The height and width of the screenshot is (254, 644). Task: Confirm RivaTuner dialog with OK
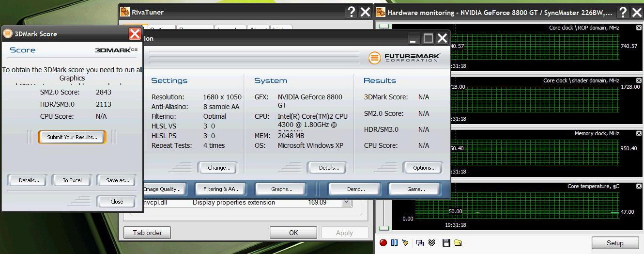coord(293,233)
